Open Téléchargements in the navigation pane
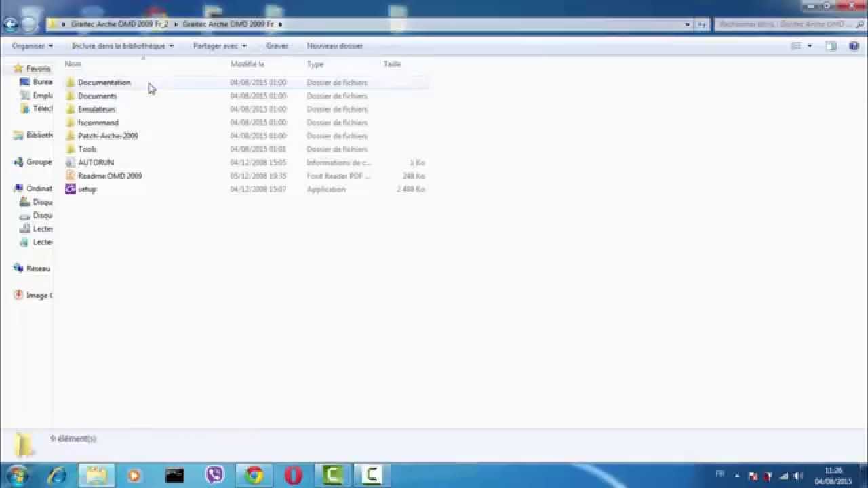The width and height of the screenshot is (868, 488). click(x=37, y=109)
